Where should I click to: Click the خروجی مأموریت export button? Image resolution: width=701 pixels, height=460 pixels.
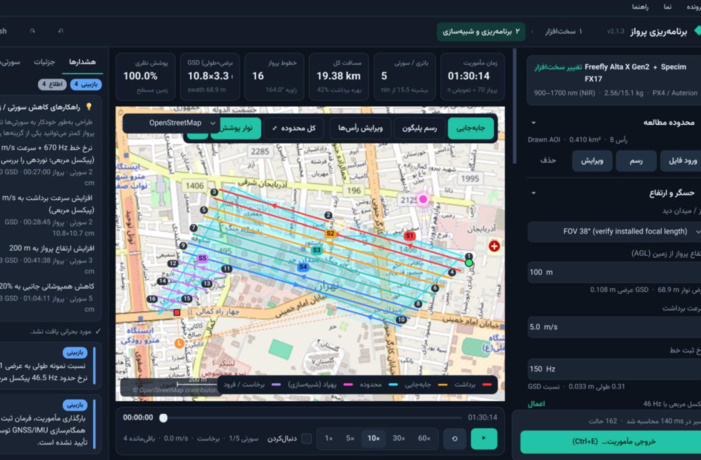click(x=611, y=442)
